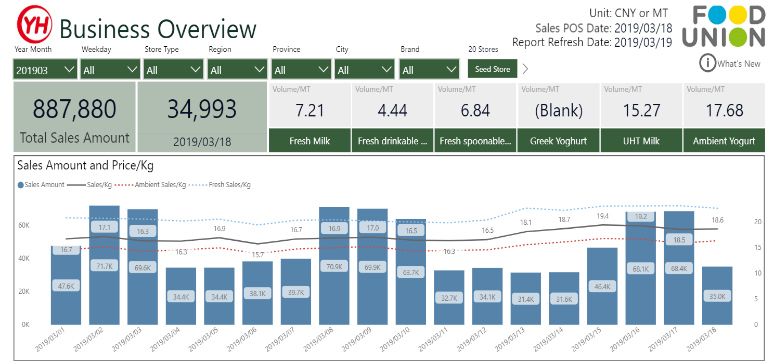Click the 4.44 Volume/MT value

(x=392, y=111)
